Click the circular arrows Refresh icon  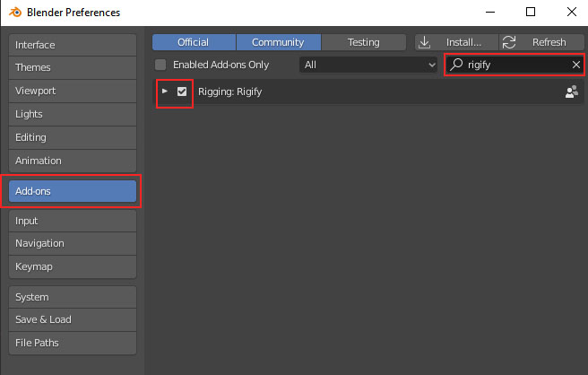pyautogui.click(x=509, y=42)
